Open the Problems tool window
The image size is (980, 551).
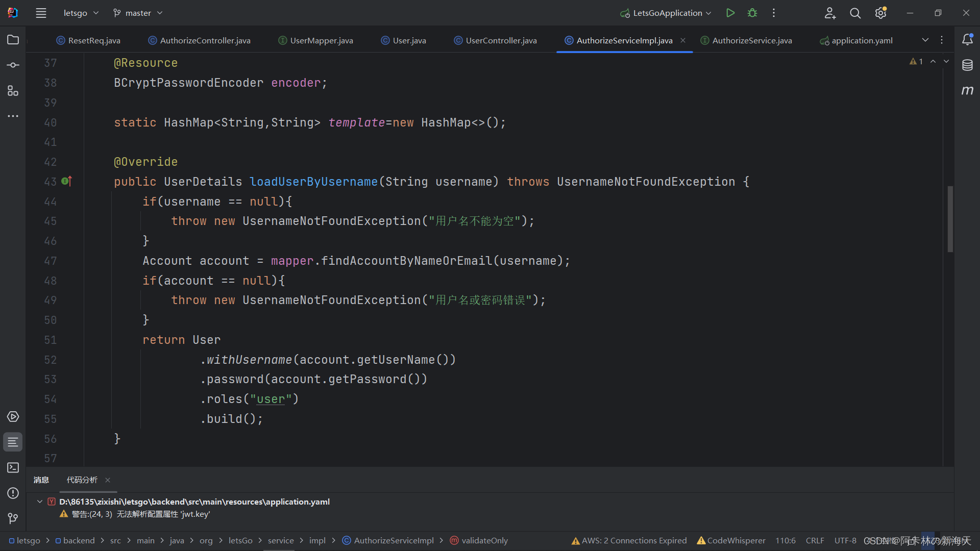[13, 493]
